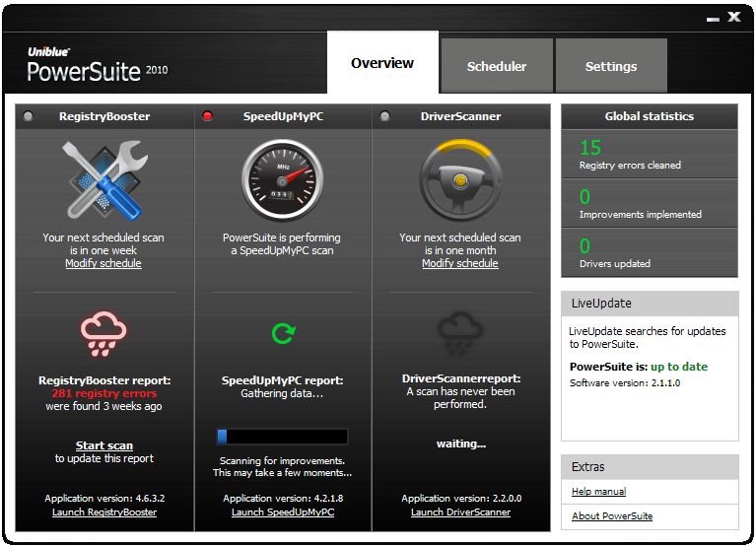The height and width of the screenshot is (546, 756).
Task: Click the red status light beside SpeedUpMyPC
Action: coord(207,116)
